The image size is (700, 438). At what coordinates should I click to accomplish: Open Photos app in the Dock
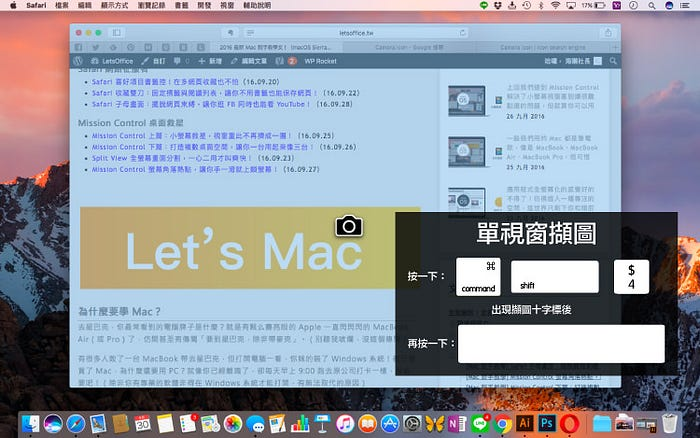click(233, 423)
